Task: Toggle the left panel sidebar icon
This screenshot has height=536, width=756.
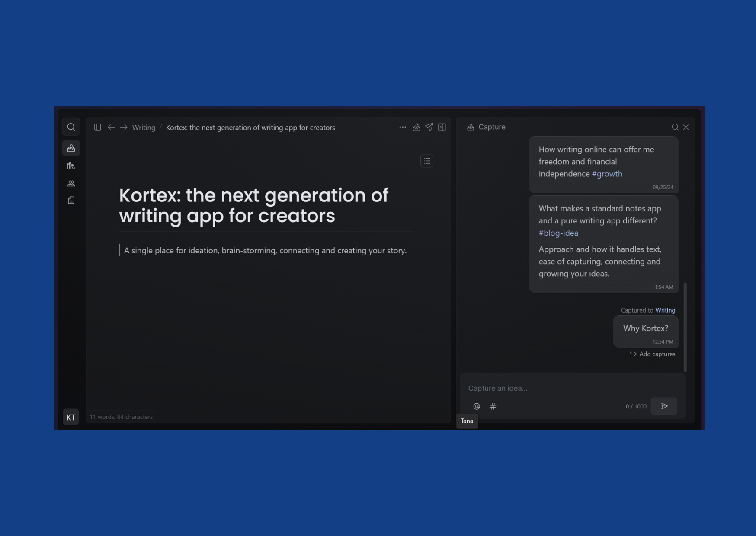Action: pos(98,127)
